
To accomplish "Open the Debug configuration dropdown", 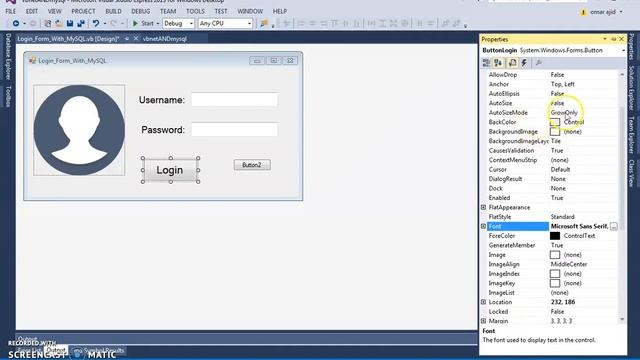I will 178,24.
